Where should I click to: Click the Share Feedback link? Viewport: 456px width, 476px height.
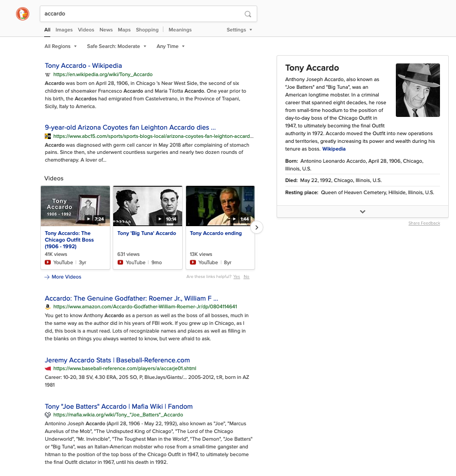pyautogui.click(x=424, y=223)
